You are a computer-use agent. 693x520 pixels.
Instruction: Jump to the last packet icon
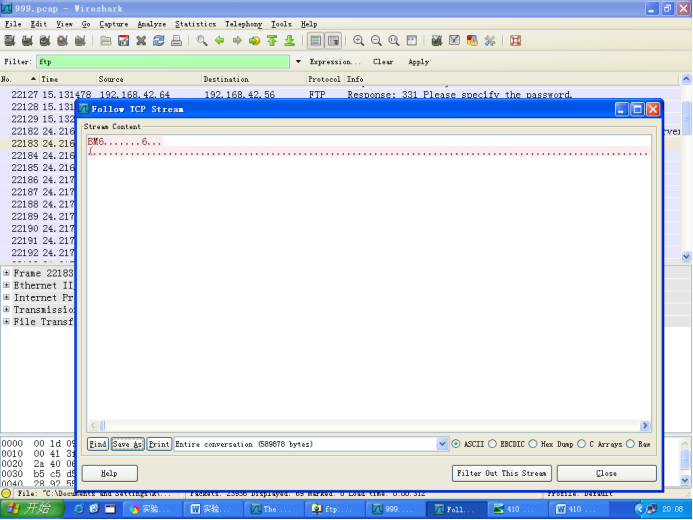pos(290,41)
